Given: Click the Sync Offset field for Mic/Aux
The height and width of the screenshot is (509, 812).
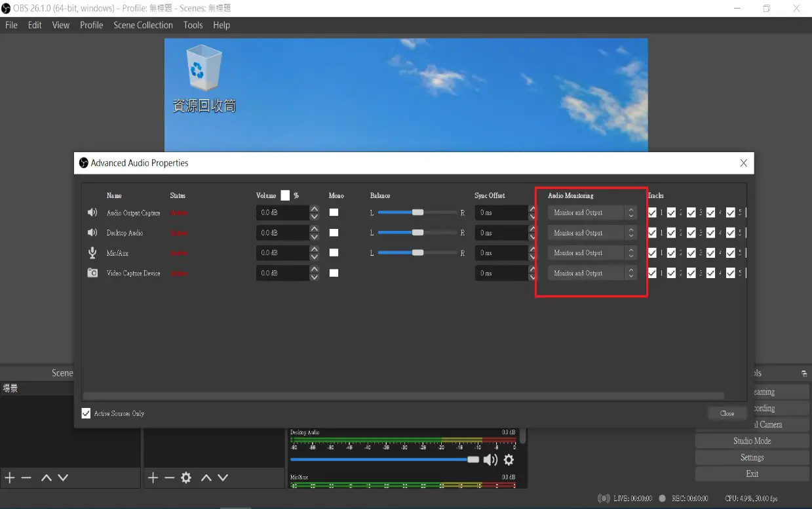Looking at the screenshot, I should click(500, 253).
